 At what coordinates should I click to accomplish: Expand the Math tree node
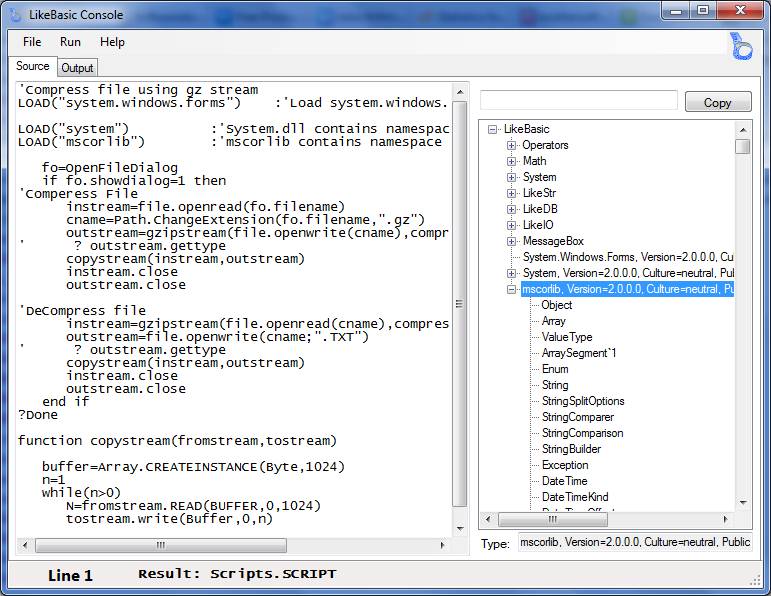click(x=511, y=161)
